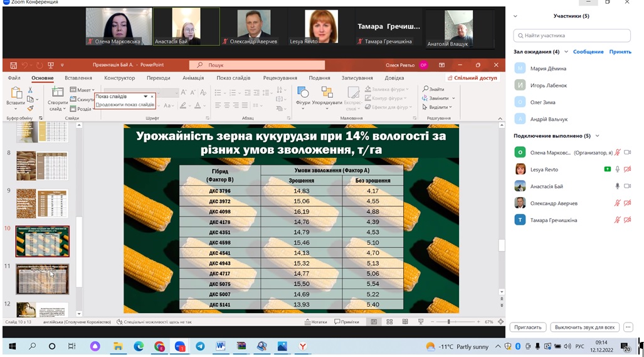Click in Найти участника search field

click(x=572, y=36)
